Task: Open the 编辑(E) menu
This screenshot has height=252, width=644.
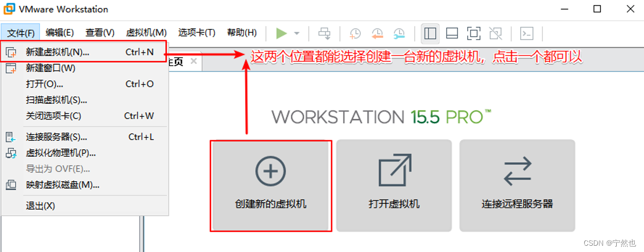Action: [60, 33]
